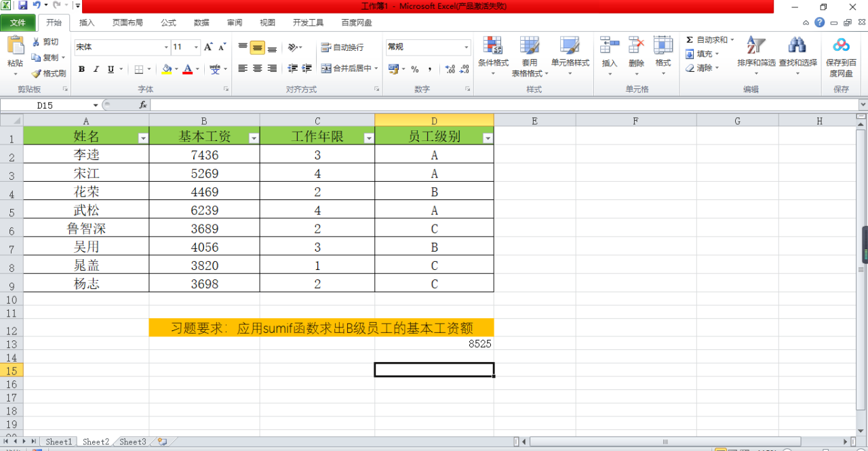Toggle center horizontal alignment

(257, 68)
